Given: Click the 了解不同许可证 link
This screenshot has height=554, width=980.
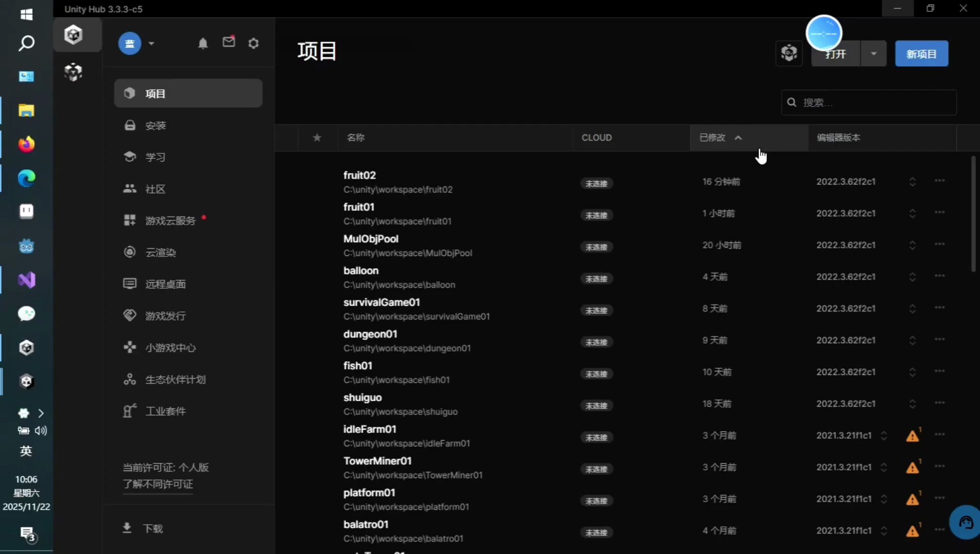Looking at the screenshot, I should tap(157, 484).
